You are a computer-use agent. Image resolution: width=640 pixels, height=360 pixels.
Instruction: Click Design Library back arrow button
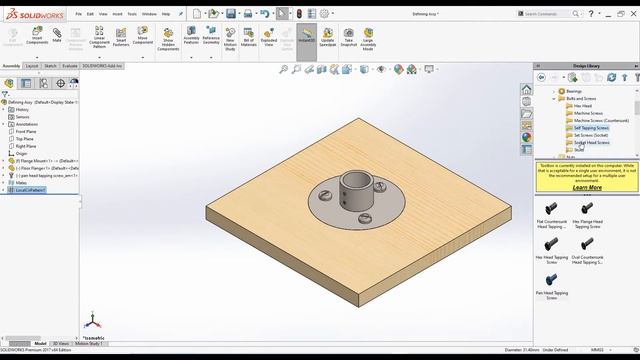[x=541, y=77]
